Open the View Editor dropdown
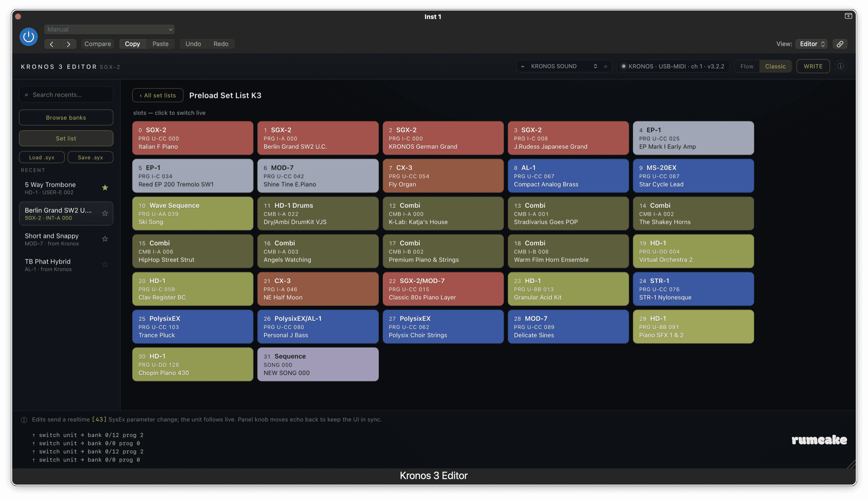The image size is (868, 499). pyautogui.click(x=812, y=44)
